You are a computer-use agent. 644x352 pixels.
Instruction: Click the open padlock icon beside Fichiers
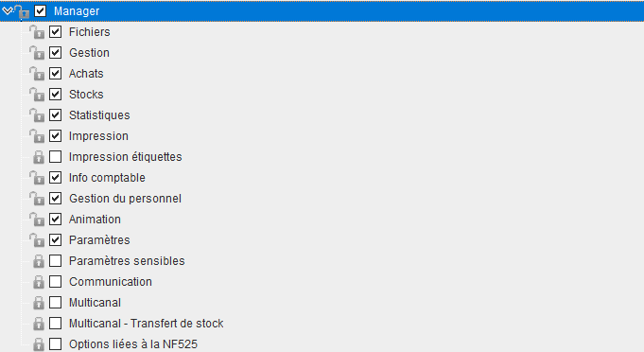37,32
